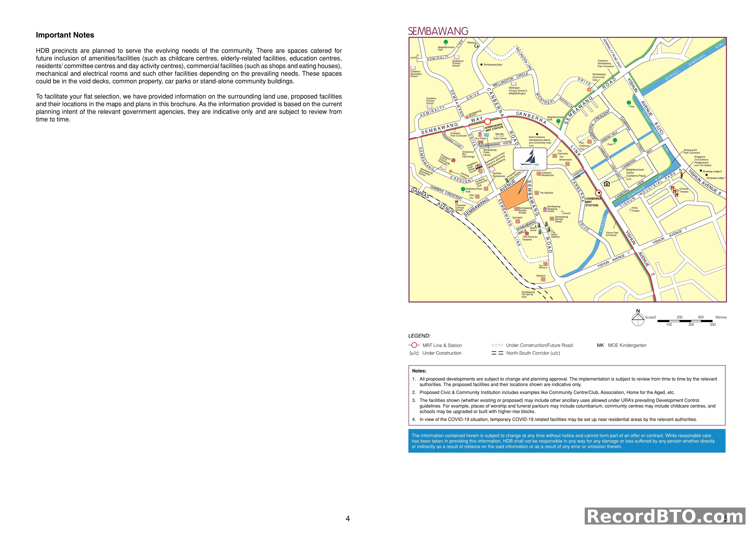Viewport: 756px width, 535px height.
Task: Click the Neighbourhood Police Centre badge icon
Action: [479, 167]
